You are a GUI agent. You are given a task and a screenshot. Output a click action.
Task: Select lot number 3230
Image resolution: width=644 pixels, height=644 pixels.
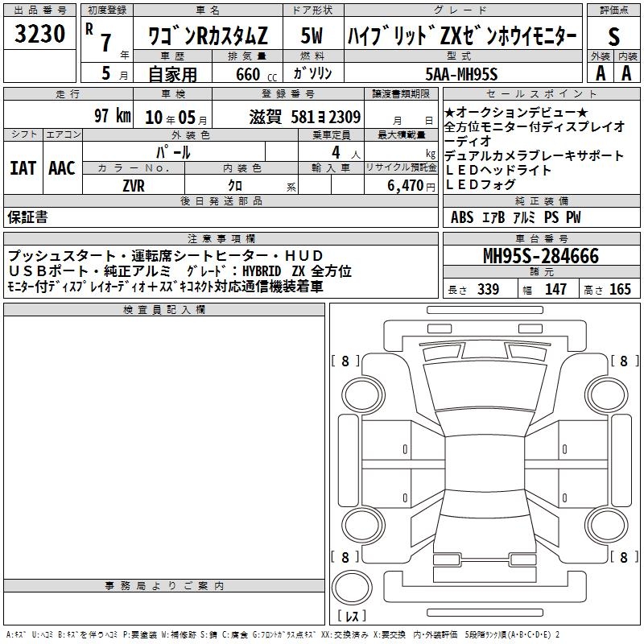(40, 34)
